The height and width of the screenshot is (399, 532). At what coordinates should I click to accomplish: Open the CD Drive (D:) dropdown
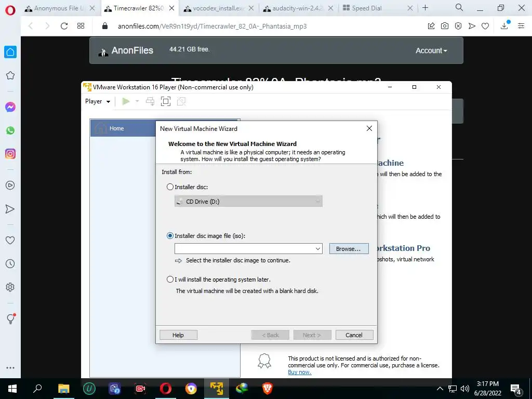[248, 201]
